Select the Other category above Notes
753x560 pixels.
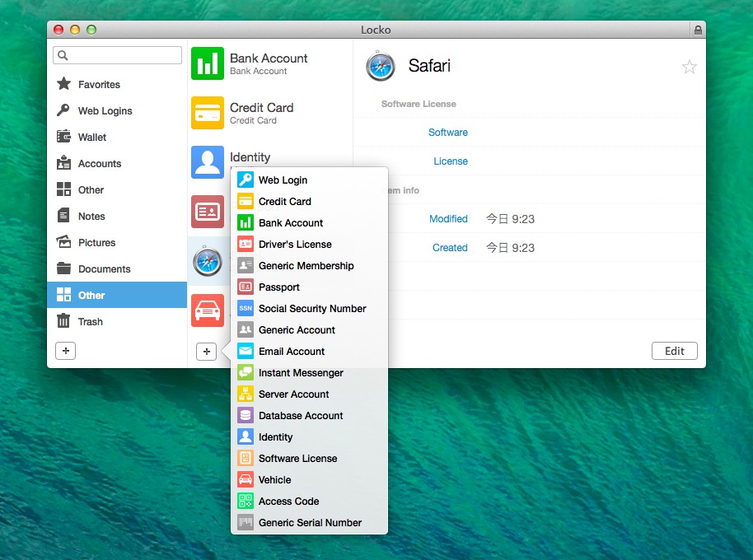117,189
